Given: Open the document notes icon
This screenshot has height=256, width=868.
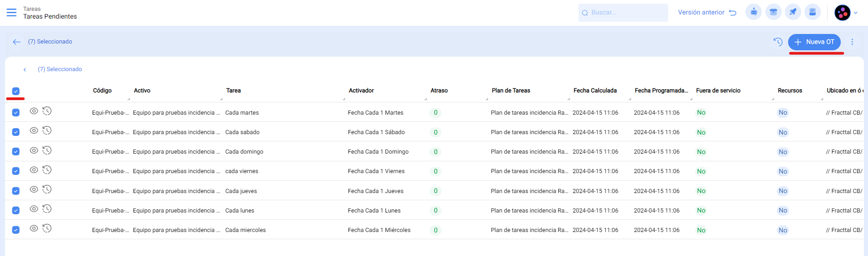Looking at the screenshot, I should 812,12.
